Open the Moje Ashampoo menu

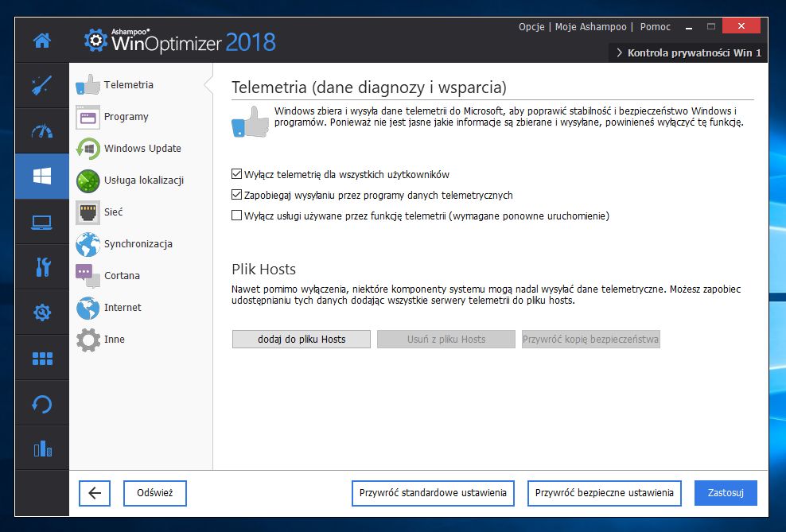coord(590,26)
